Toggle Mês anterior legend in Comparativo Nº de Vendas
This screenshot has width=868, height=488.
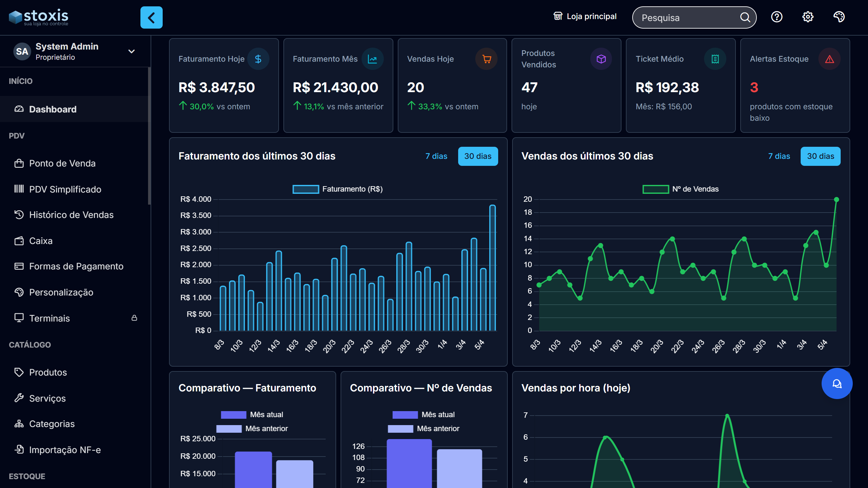(424, 429)
